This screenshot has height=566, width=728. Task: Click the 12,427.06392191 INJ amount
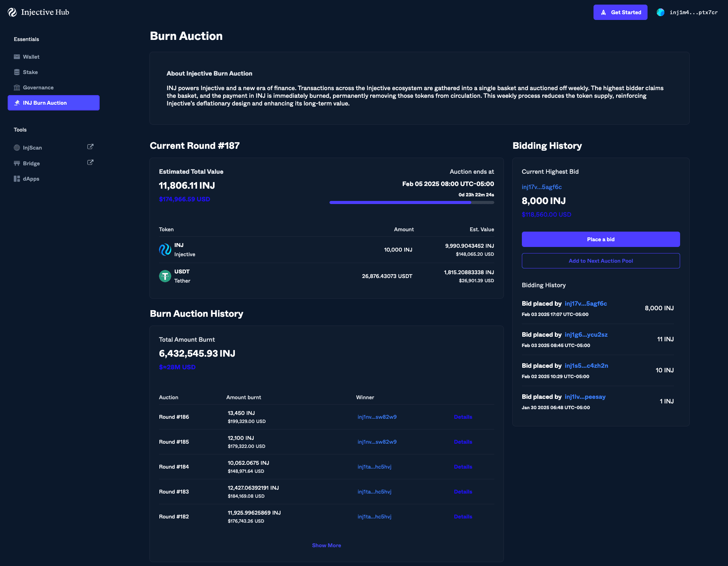[x=253, y=488]
